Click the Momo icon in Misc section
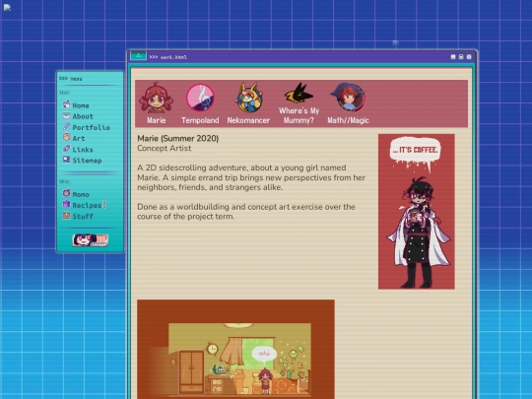 (67, 193)
